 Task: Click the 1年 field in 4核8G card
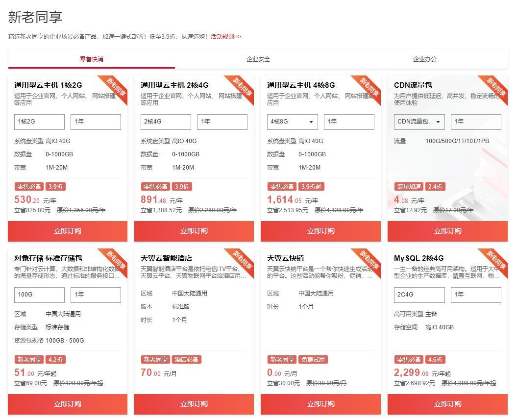(349, 122)
